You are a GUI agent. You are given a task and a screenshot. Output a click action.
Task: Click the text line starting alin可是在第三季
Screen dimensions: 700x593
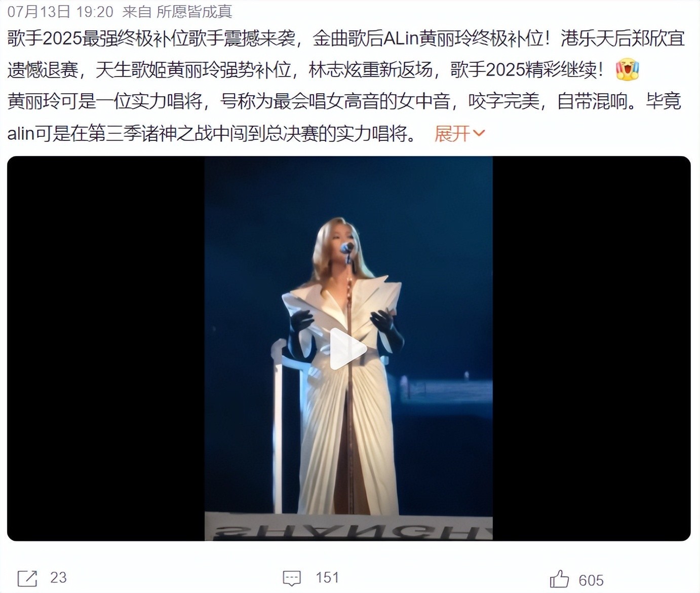213,134
